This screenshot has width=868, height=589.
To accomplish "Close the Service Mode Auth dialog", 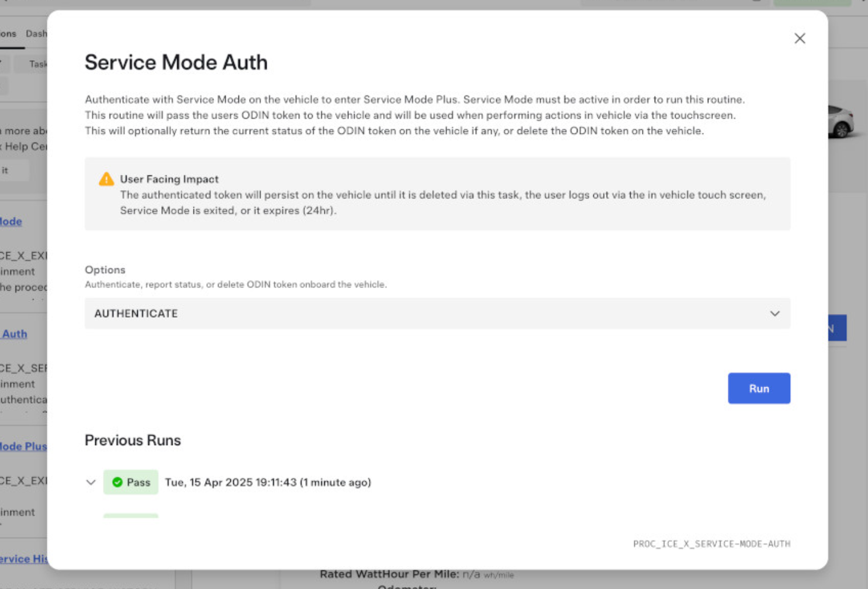I will pyautogui.click(x=800, y=39).
